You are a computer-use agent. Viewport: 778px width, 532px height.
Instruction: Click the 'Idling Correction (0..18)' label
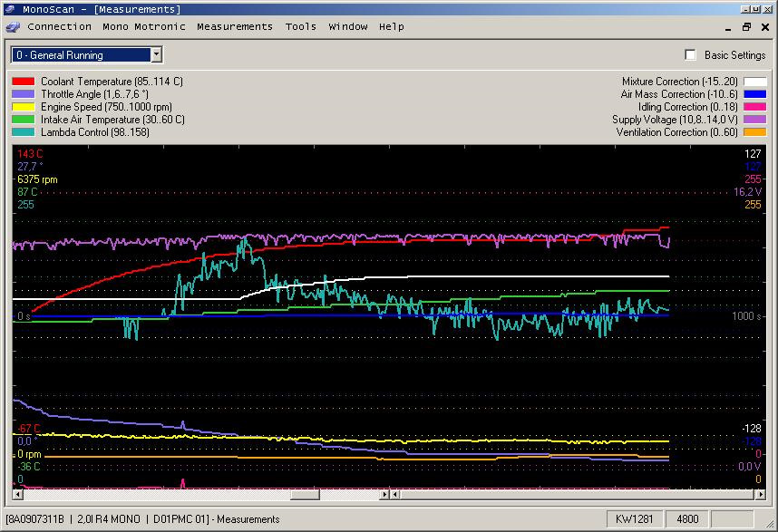coord(688,107)
